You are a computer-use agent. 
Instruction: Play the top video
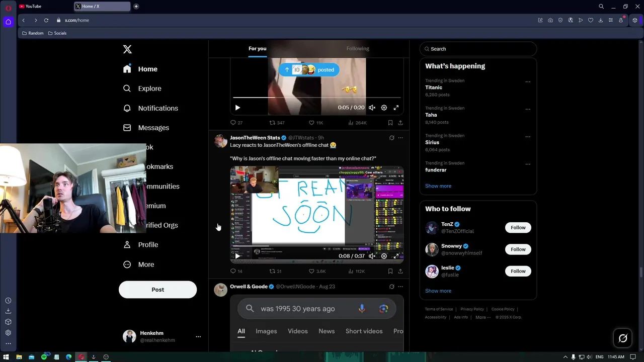[x=237, y=108]
